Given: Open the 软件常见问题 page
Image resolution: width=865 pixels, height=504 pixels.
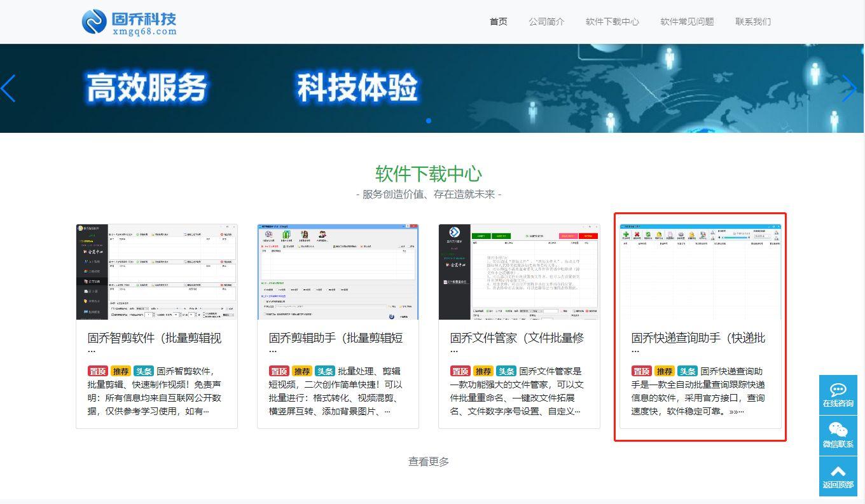Looking at the screenshot, I should tap(687, 21).
